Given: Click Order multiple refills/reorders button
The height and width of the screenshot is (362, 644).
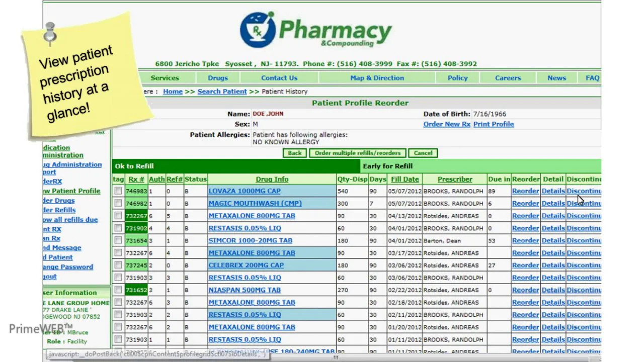Looking at the screenshot, I should [x=357, y=153].
